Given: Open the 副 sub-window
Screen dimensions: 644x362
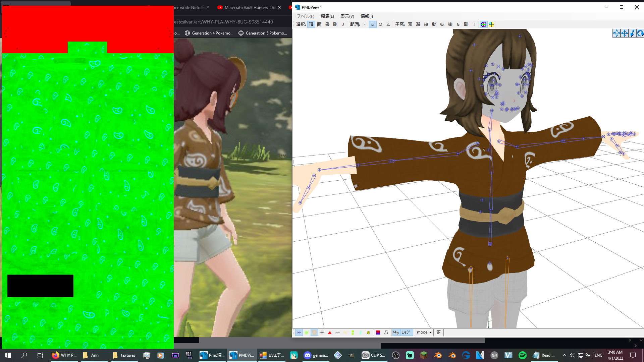Looking at the screenshot, I should 466,24.
